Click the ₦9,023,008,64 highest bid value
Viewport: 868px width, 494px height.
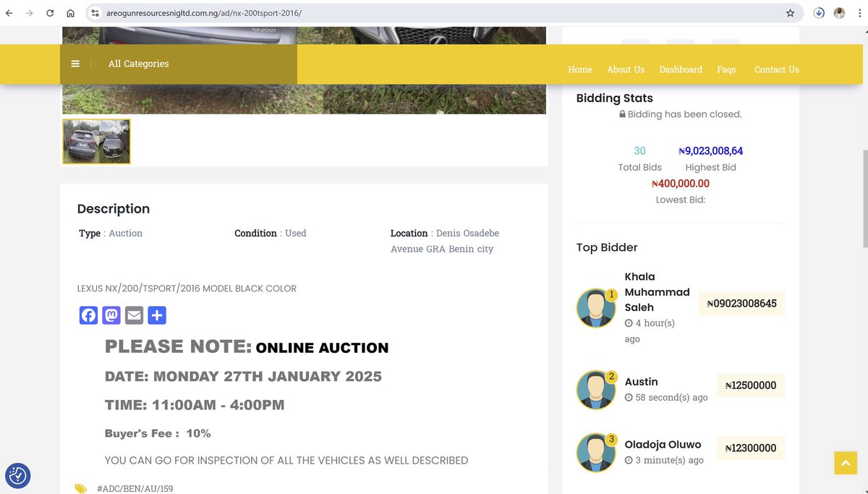710,151
